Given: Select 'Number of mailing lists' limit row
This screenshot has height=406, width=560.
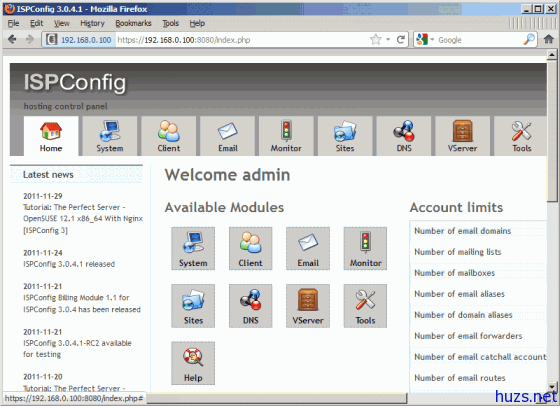Looking at the screenshot, I should pos(478,252).
